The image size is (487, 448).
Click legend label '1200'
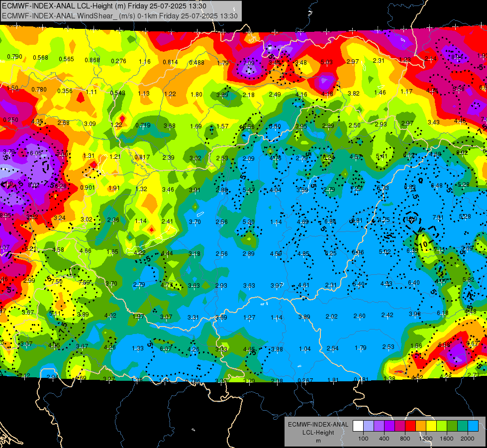pos(425,439)
